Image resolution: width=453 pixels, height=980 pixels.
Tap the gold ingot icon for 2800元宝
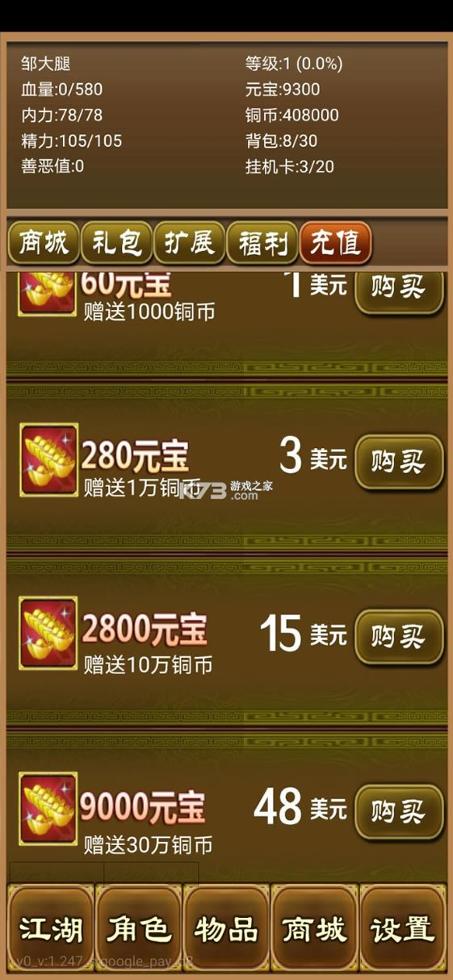(48, 634)
